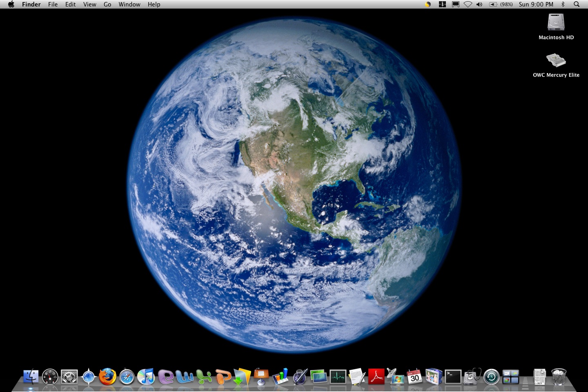Launch iPhoto-style photo cube icon
Screen dimensions: 588x392
434,376
